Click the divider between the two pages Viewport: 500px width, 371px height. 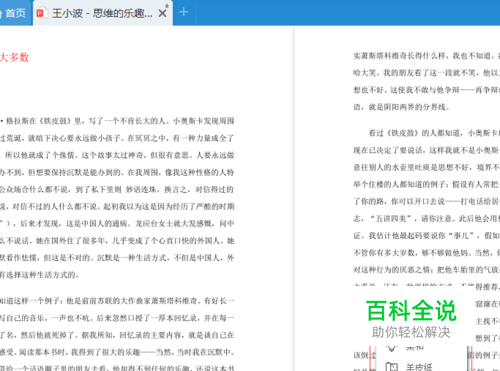pyautogui.click(x=293, y=198)
